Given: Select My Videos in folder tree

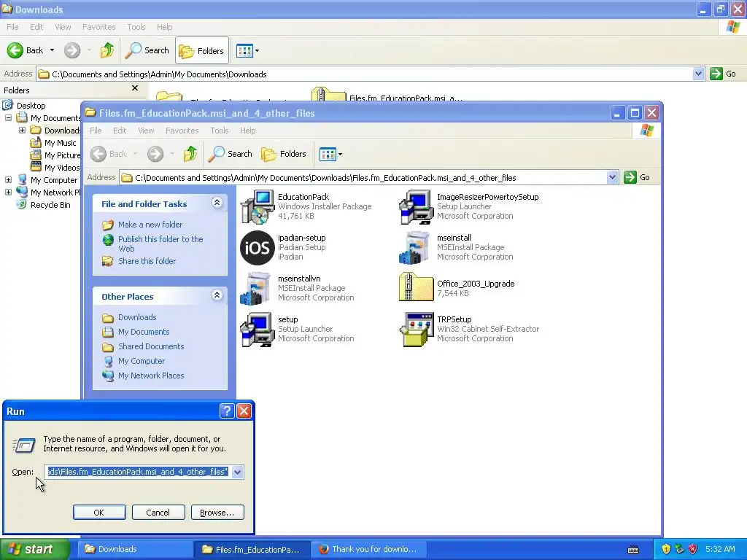Looking at the screenshot, I should point(62,168).
